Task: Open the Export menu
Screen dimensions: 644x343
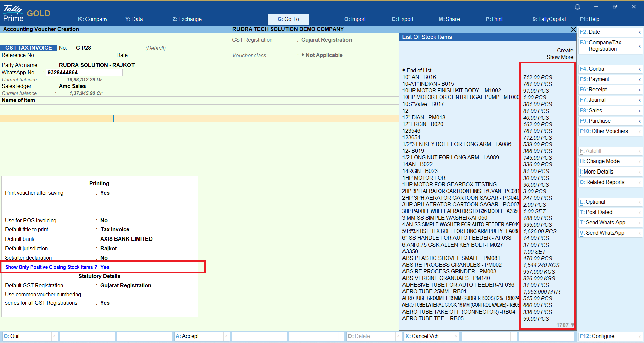Action: click(x=402, y=19)
